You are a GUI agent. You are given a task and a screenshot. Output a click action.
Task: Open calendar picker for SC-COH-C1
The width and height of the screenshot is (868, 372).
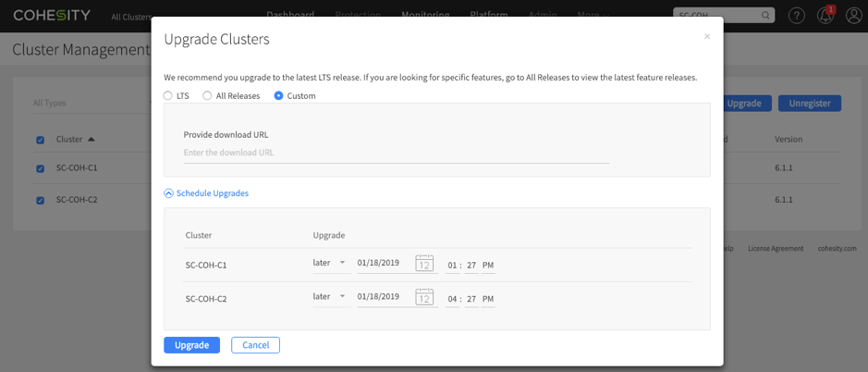(424, 264)
